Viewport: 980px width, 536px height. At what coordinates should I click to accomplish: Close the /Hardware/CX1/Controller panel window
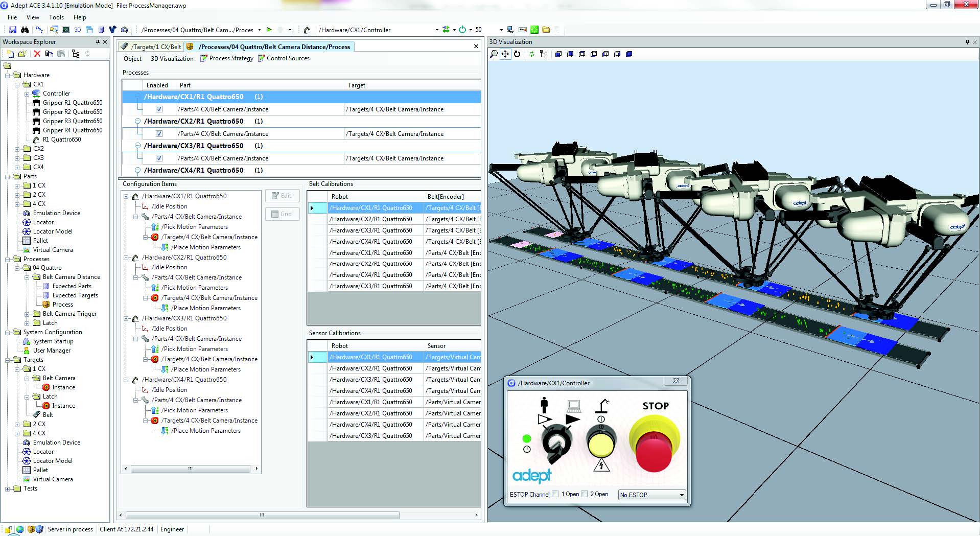point(676,381)
